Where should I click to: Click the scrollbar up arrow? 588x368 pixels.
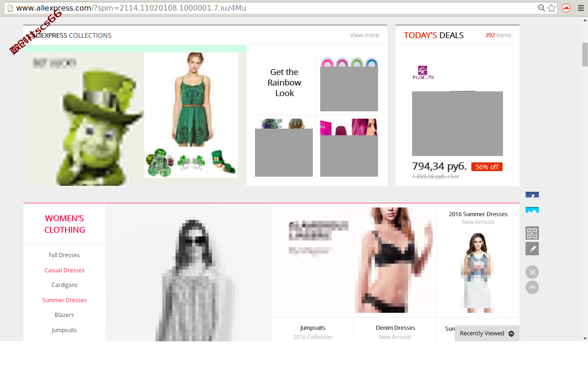(585, 20)
